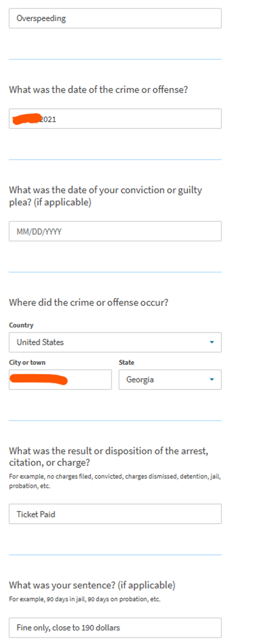Focus the MM/DD/YYYY conviction date field
Image resolution: width=259 pixels, height=644 pixels.
click(115, 231)
